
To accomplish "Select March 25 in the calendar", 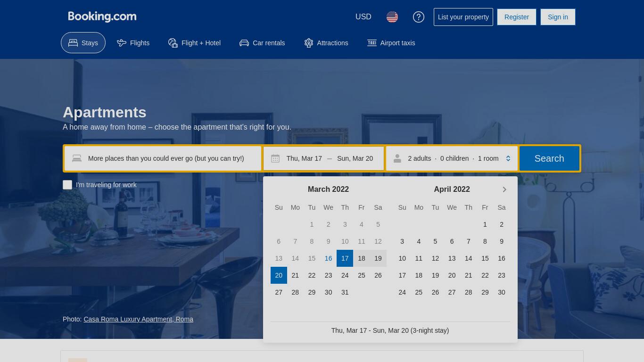I will (x=362, y=275).
